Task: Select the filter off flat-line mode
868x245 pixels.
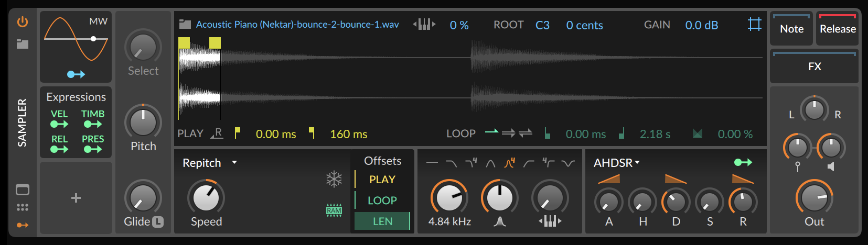Action: point(432,163)
